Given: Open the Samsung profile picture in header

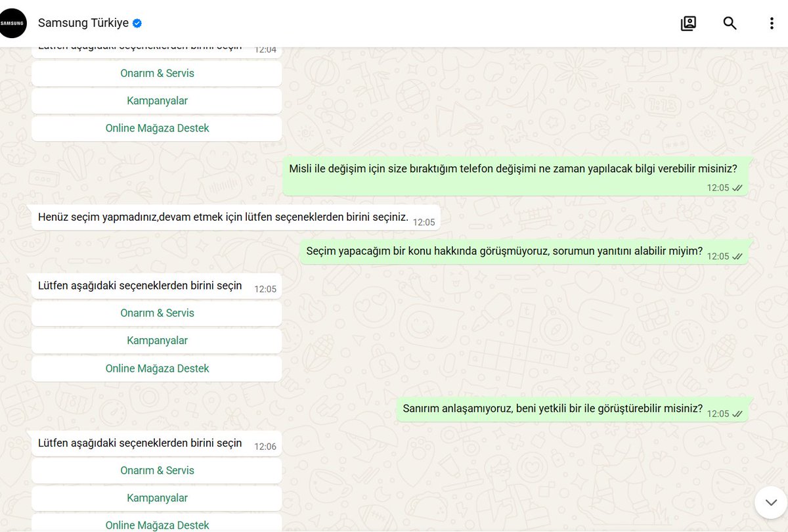Looking at the screenshot, I should (x=12, y=24).
